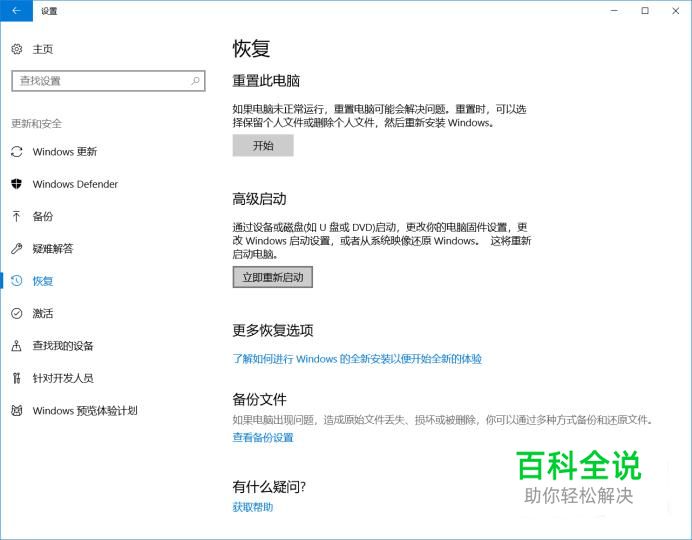Click the 更多恢复选项 heading
The image size is (692, 540).
tap(273, 330)
